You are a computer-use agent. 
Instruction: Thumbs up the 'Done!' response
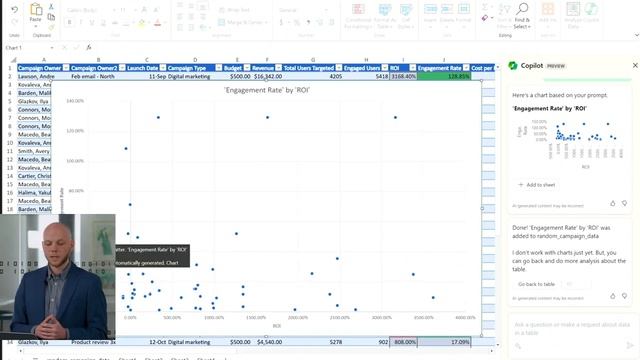[613, 296]
